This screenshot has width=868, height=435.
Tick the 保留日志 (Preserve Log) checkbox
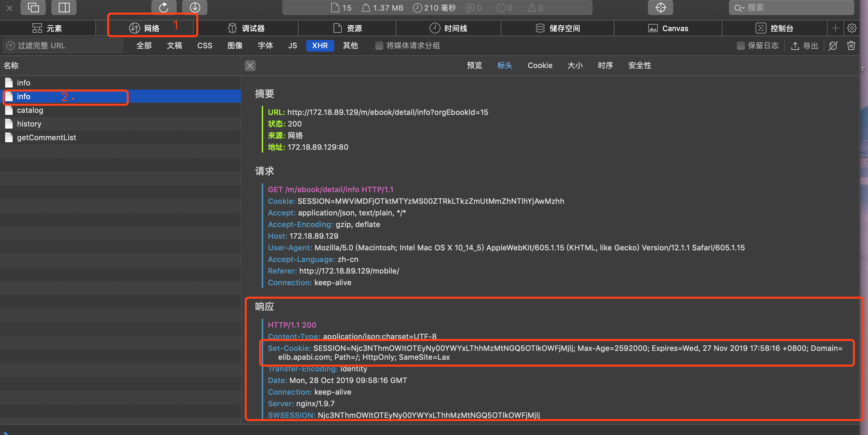point(741,46)
